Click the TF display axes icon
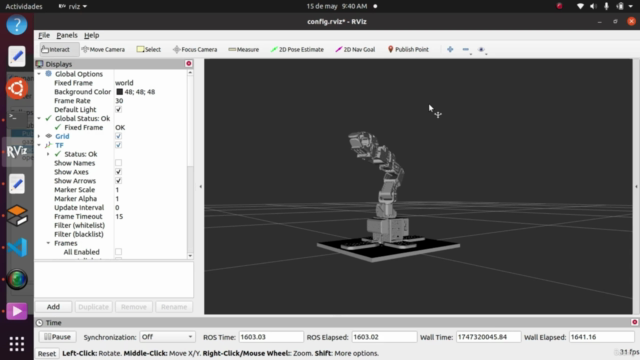The image size is (640, 360). [49, 145]
